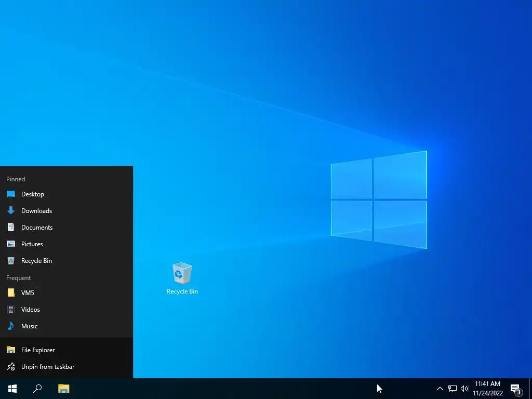Click File Explorer taskbar icon

pos(63,389)
